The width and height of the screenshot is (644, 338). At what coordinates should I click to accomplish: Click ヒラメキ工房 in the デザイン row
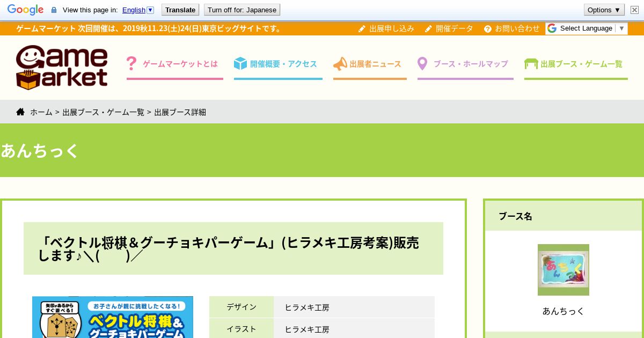coord(307,307)
